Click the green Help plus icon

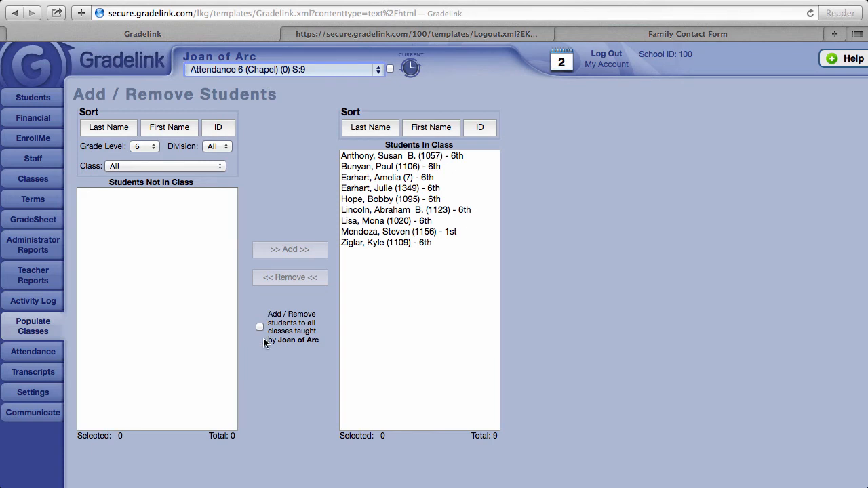coord(832,59)
